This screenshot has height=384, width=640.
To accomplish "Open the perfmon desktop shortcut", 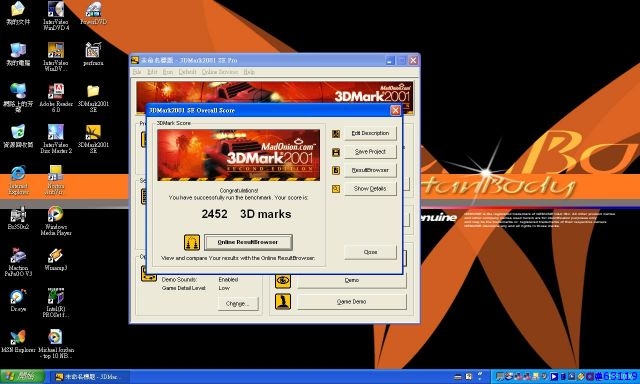I will tap(93, 54).
